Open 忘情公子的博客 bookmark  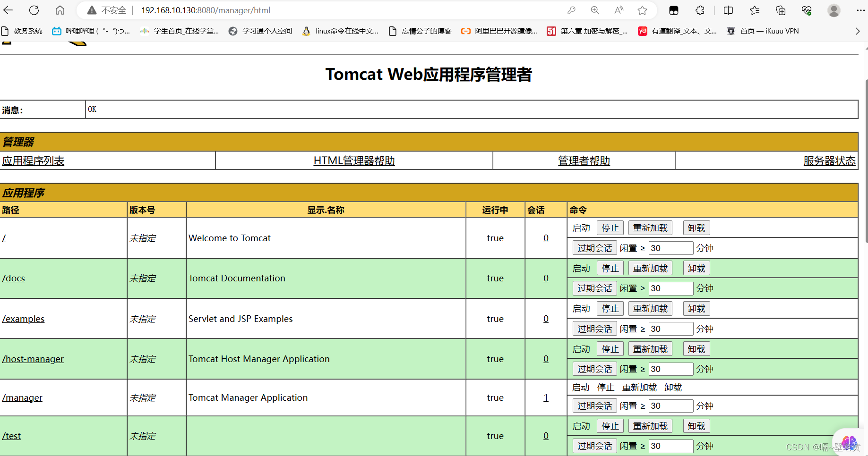point(420,31)
